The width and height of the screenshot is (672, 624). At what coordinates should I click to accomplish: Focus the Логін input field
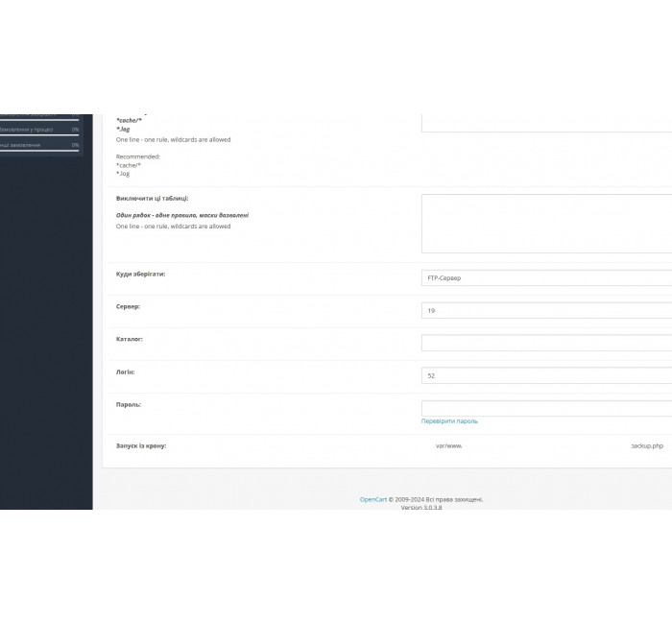point(546,375)
